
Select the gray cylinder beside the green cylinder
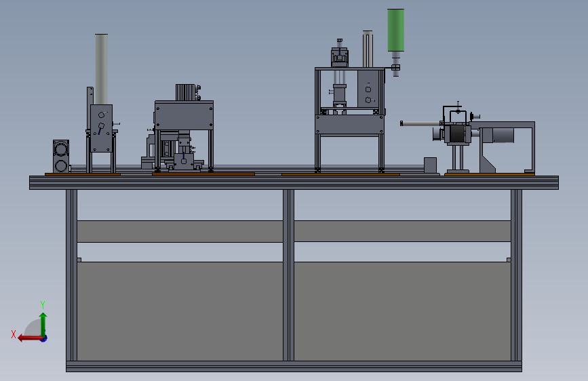pyautogui.click(x=368, y=49)
